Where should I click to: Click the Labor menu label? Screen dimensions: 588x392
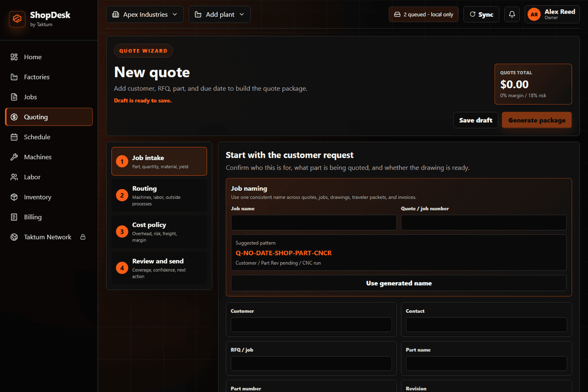click(32, 177)
